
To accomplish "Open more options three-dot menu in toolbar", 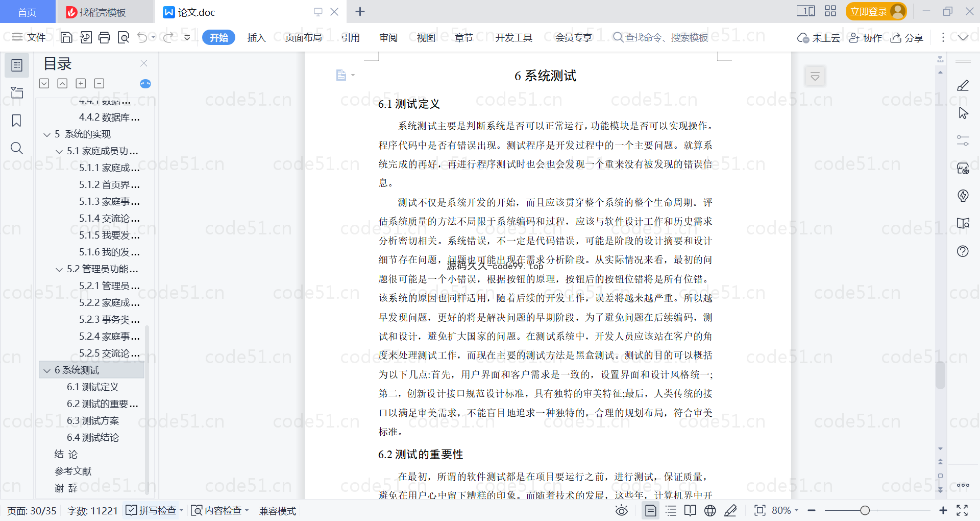I will pos(943,37).
